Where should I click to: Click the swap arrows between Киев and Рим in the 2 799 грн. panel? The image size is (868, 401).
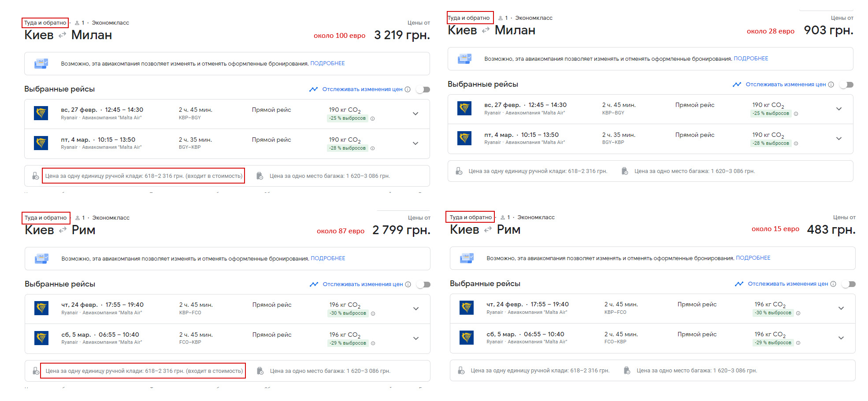[63, 230]
